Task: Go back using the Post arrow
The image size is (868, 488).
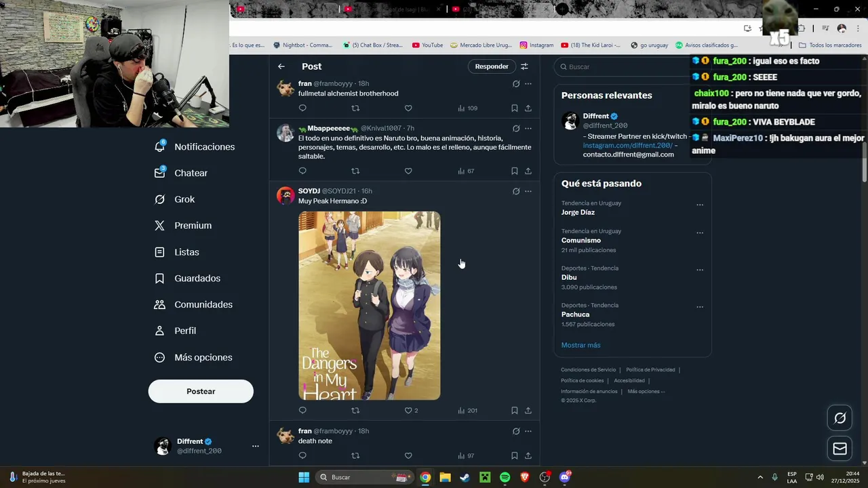Action: (281, 66)
